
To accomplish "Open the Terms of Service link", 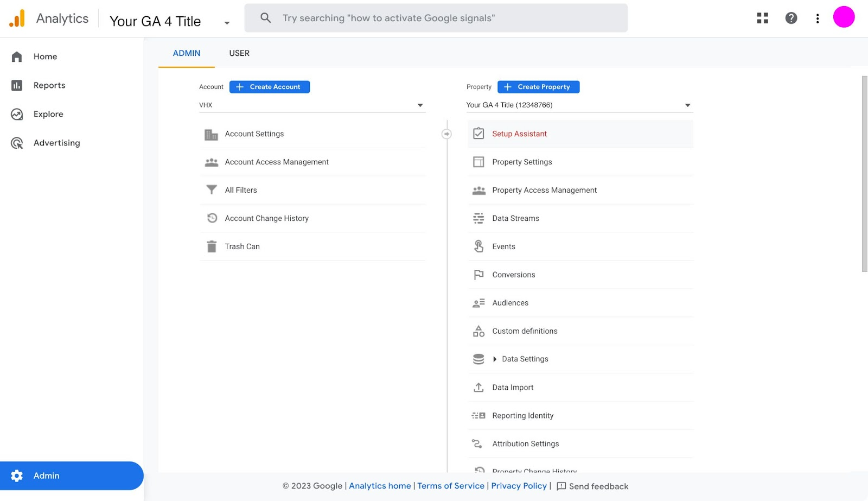I will (451, 486).
